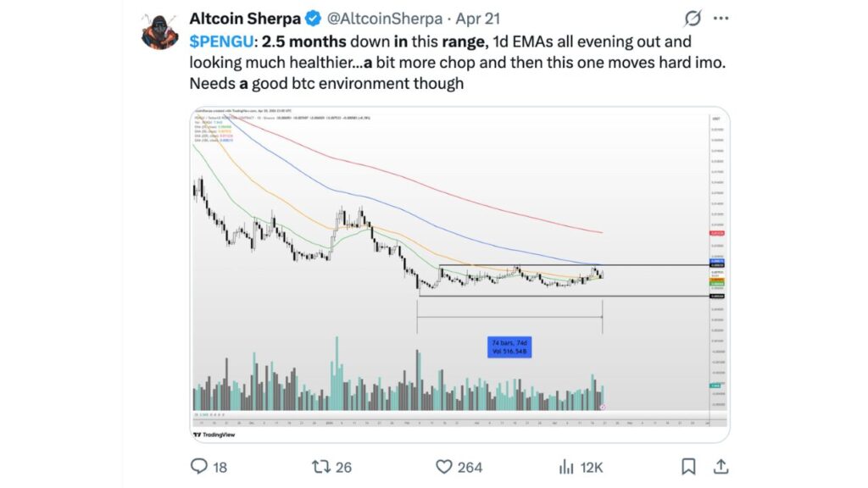Click the 26 reposts count
Image resolution: width=868 pixels, height=488 pixels.
(342, 467)
